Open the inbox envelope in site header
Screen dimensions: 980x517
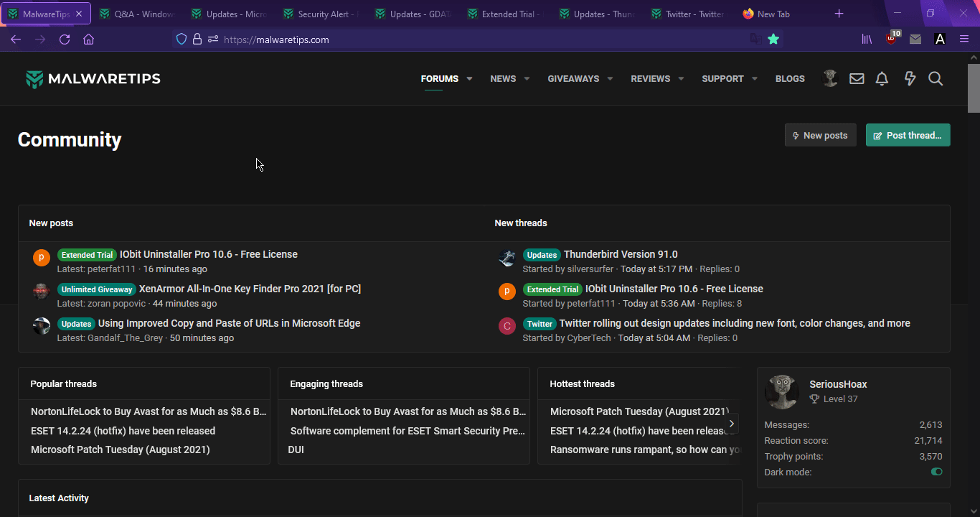857,79
